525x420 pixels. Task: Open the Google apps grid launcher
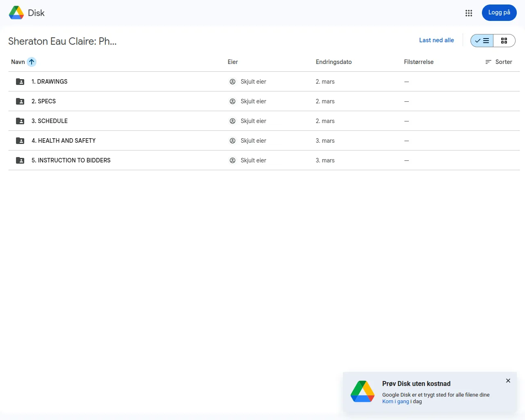[x=469, y=13]
